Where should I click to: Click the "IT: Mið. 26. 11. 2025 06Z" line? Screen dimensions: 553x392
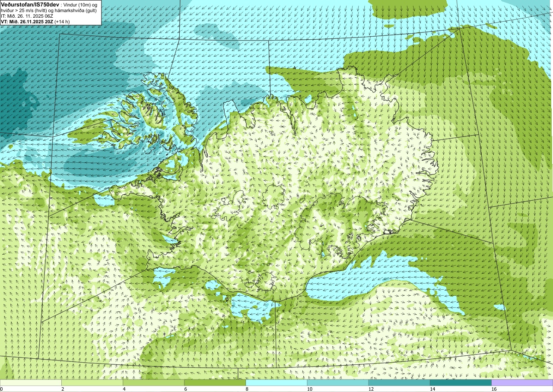27,16
